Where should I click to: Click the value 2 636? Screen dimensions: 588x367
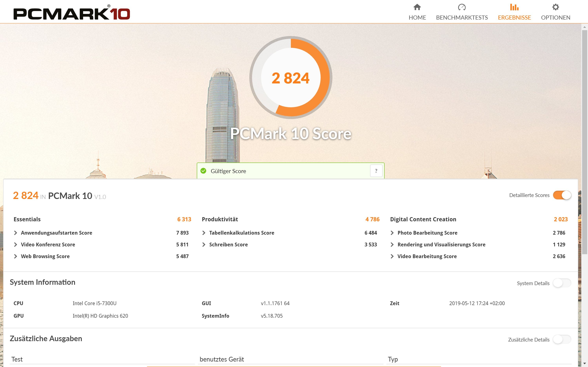(x=559, y=256)
